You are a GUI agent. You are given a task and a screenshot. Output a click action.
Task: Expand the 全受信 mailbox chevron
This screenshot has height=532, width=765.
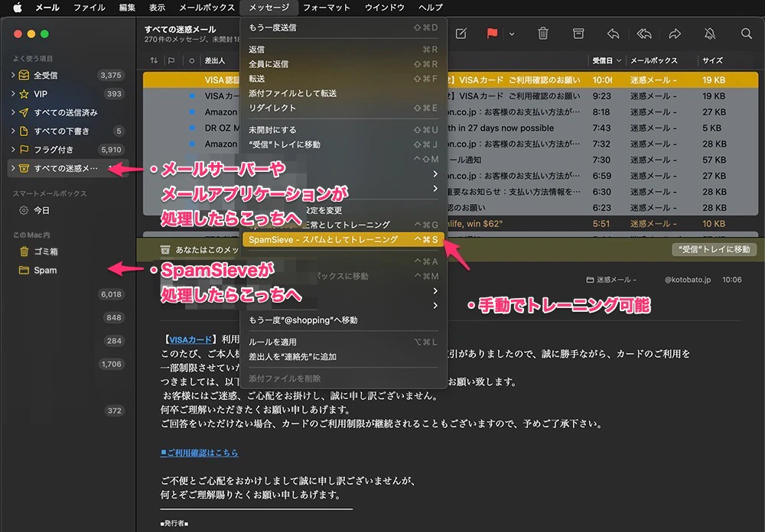point(13,75)
